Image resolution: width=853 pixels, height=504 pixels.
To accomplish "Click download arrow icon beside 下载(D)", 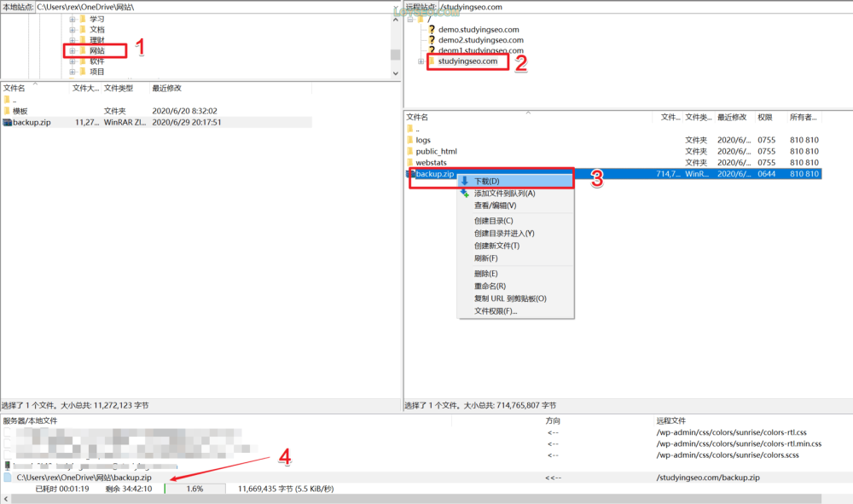I will pyautogui.click(x=465, y=181).
